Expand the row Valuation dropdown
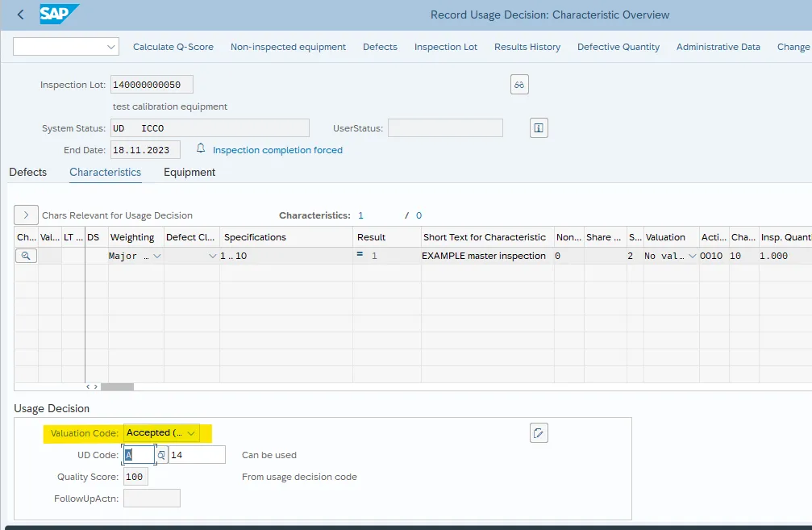This screenshot has width=812, height=530. [692, 256]
